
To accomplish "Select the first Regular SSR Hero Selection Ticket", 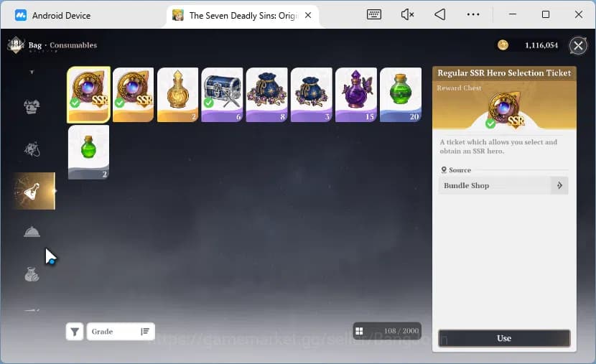I will coord(88,95).
